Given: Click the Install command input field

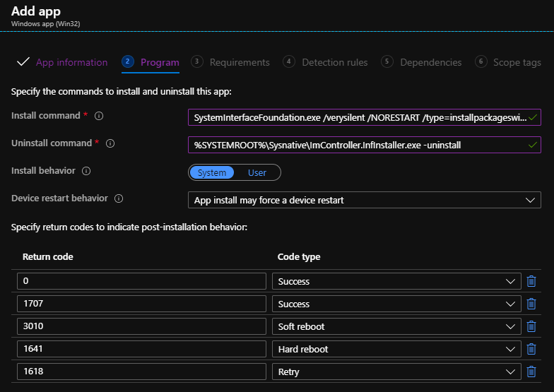Looking at the screenshot, I should (365, 117).
